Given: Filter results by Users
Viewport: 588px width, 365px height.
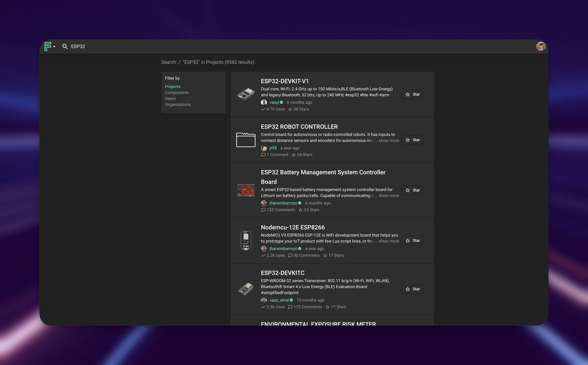Looking at the screenshot, I should pyautogui.click(x=170, y=98).
